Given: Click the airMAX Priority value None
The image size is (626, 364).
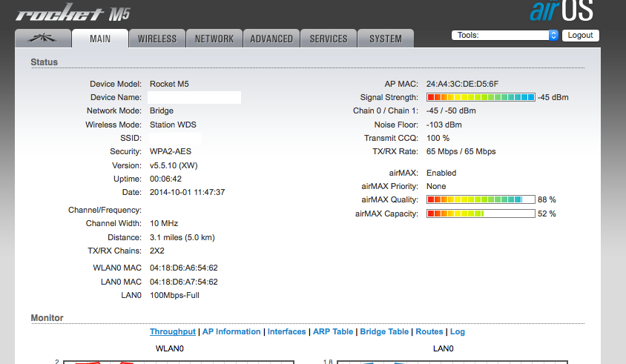Looking at the screenshot, I should pyautogui.click(x=436, y=186).
